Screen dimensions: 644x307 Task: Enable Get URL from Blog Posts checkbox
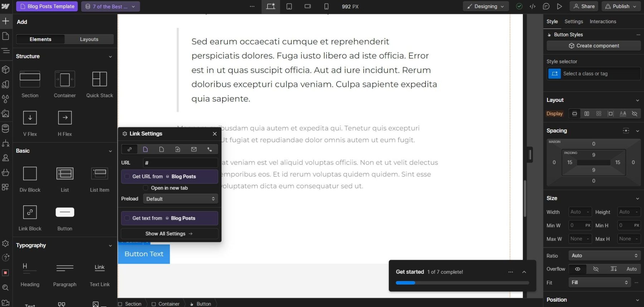click(x=127, y=177)
